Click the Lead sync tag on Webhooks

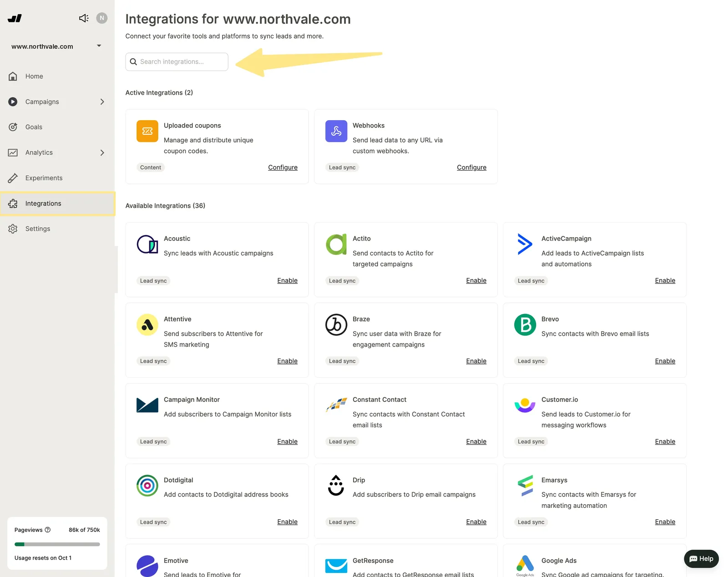coord(342,167)
